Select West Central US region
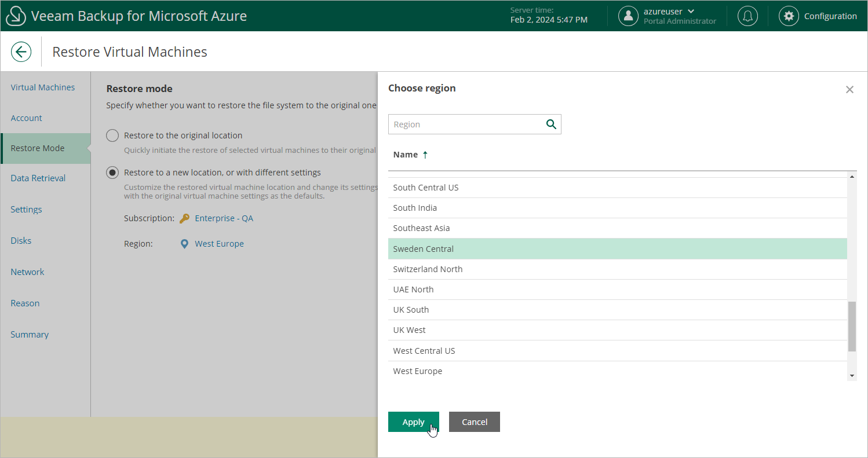 [x=618, y=351]
